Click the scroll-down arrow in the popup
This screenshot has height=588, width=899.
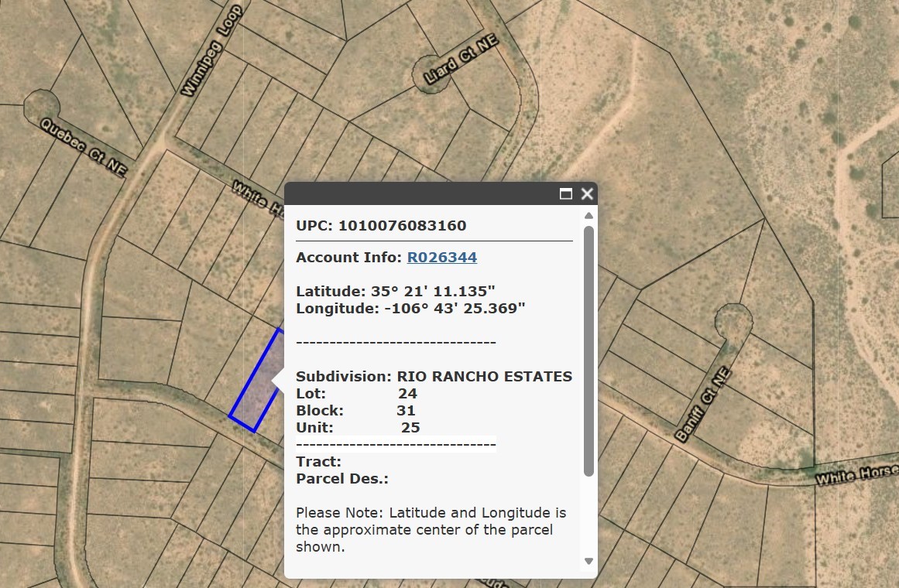(588, 560)
